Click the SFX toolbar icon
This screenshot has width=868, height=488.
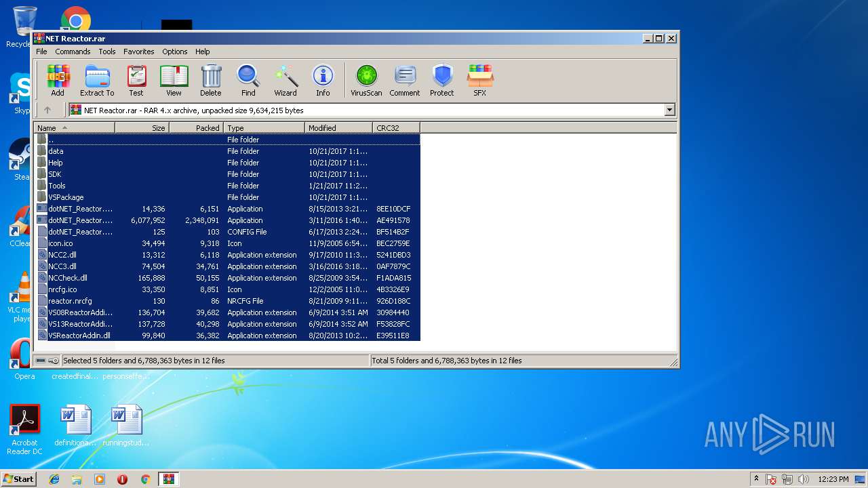(479, 81)
